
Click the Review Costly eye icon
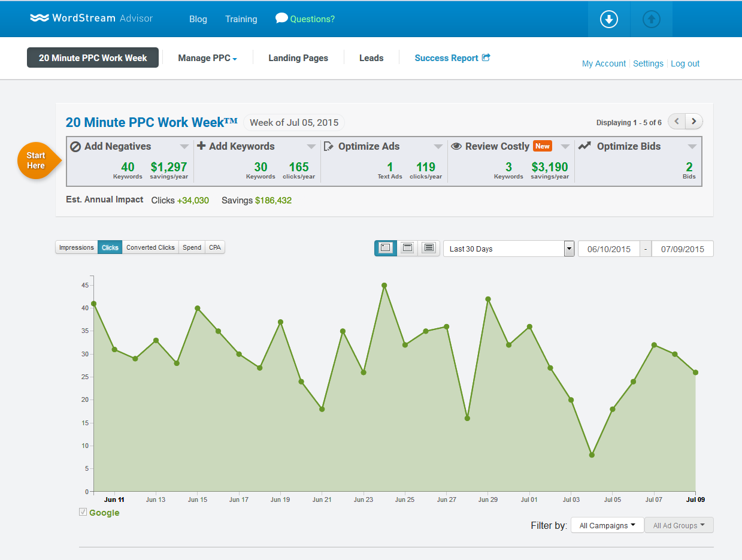[456, 146]
